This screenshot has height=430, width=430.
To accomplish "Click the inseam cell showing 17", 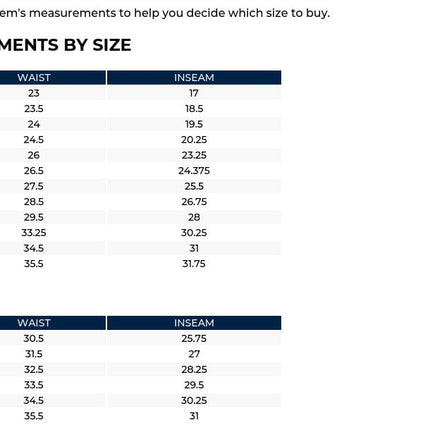I will [194, 93].
